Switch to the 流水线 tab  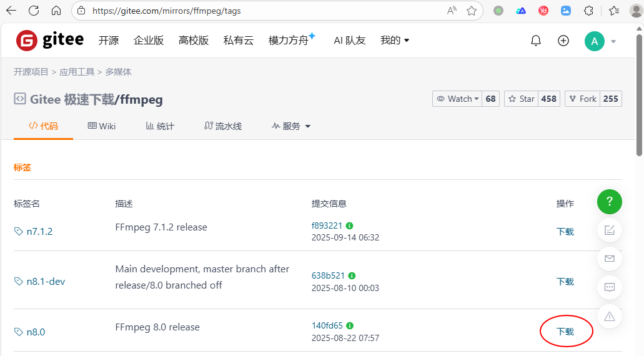[x=223, y=126]
